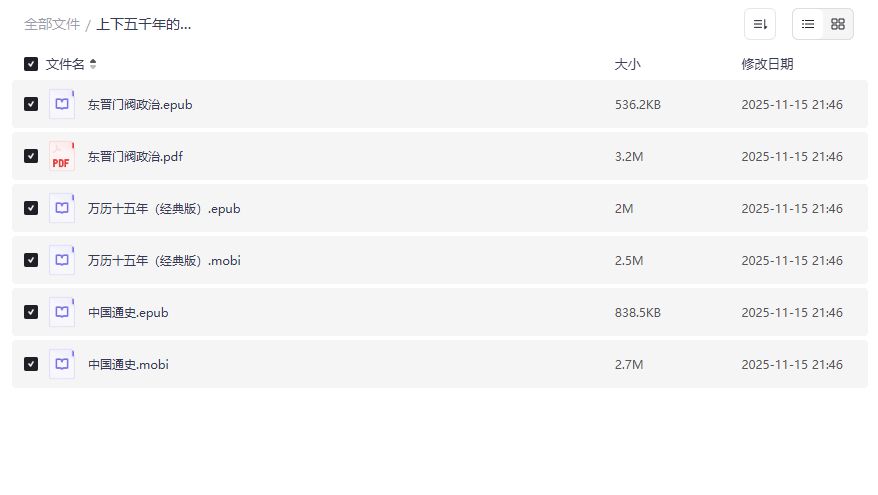Click the 东晋门阀政治.epub book icon
The width and height of the screenshot is (878, 495).
[62, 104]
